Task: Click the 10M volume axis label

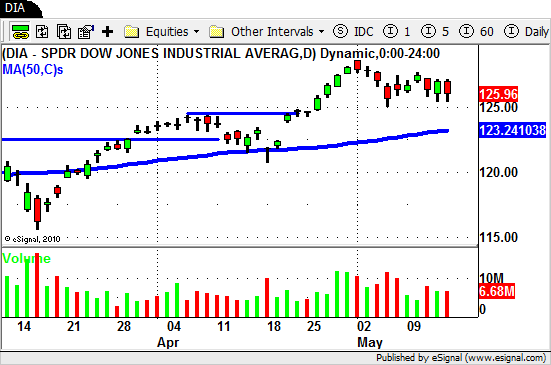Action: pyautogui.click(x=492, y=278)
